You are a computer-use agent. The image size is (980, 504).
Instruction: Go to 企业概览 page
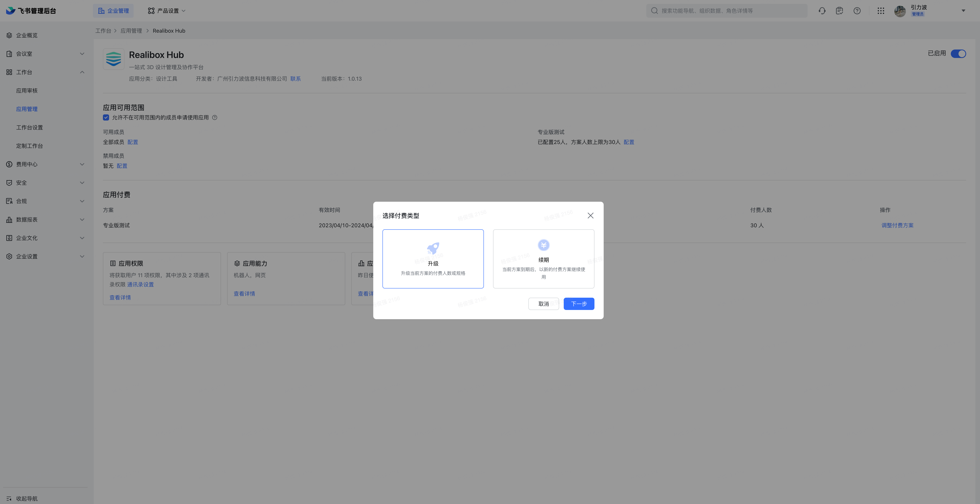click(x=27, y=35)
